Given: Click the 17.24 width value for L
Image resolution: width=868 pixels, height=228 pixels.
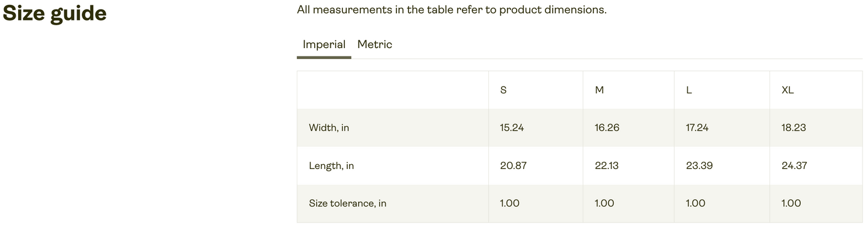Looking at the screenshot, I should tap(697, 128).
